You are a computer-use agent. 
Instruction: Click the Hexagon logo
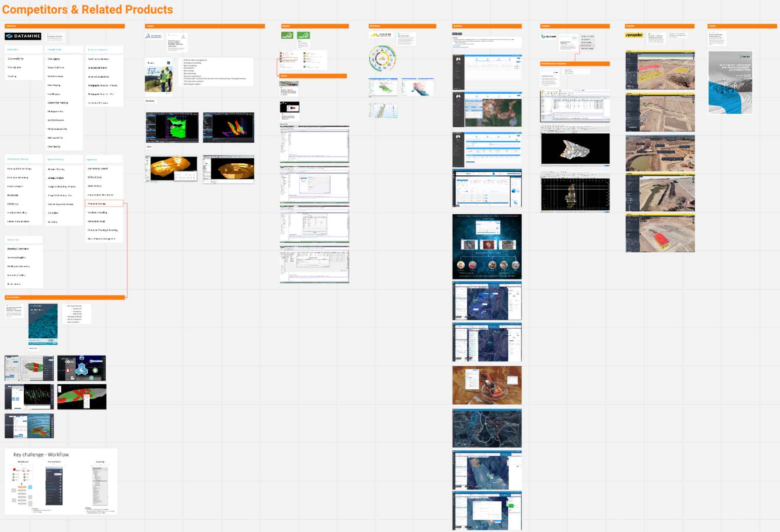coord(548,36)
